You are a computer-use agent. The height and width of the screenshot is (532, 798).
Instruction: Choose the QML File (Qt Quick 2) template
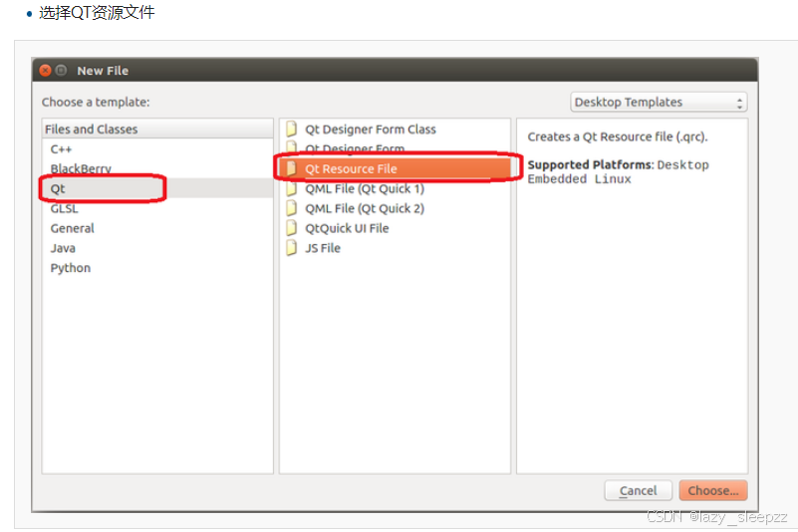395,208
